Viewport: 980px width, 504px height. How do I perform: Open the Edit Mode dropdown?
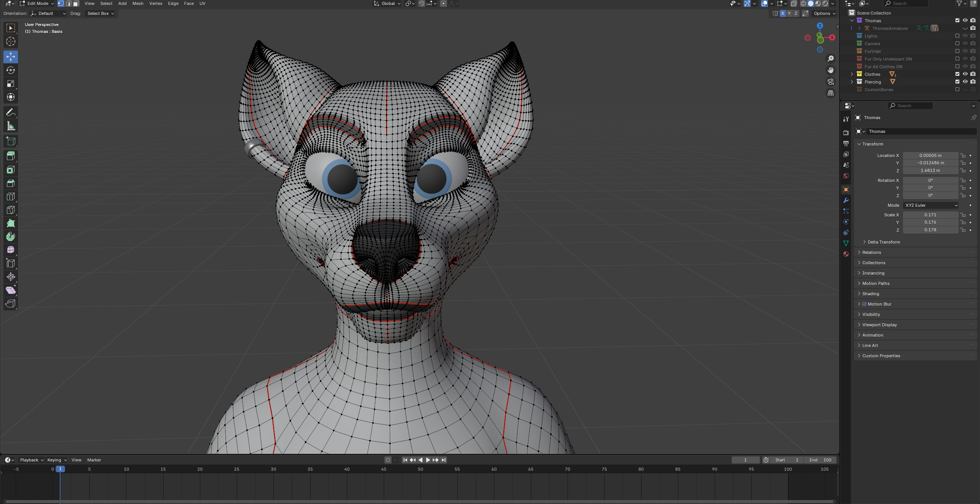(37, 3)
